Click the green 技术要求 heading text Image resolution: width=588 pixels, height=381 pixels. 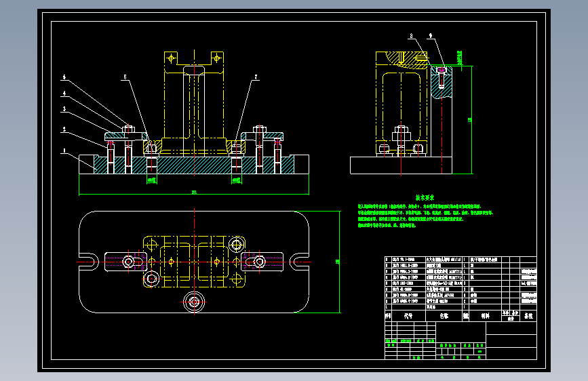[425, 197]
